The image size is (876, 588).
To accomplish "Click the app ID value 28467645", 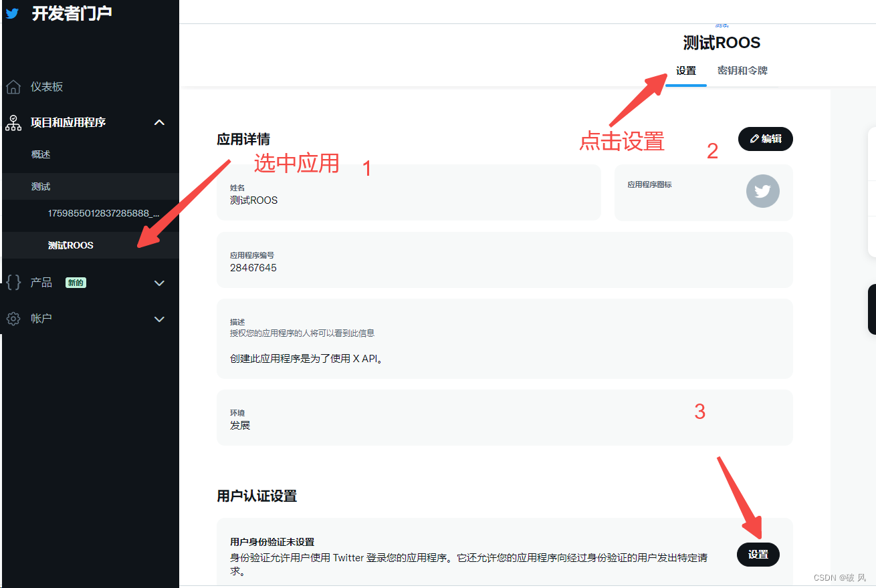I will [253, 268].
